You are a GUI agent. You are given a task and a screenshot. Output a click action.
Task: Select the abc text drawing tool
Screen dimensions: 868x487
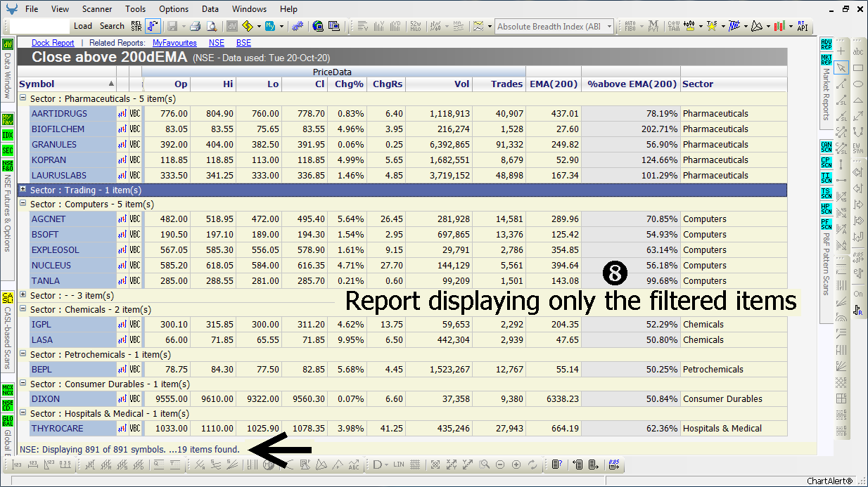coord(858,52)
